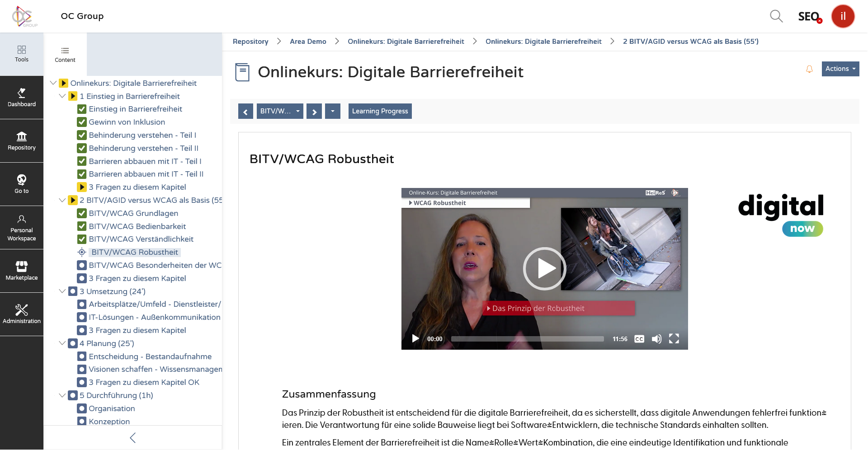Select BITV/WCAG Robustheit in tree
868x450 pixels.
pos(135,252)
